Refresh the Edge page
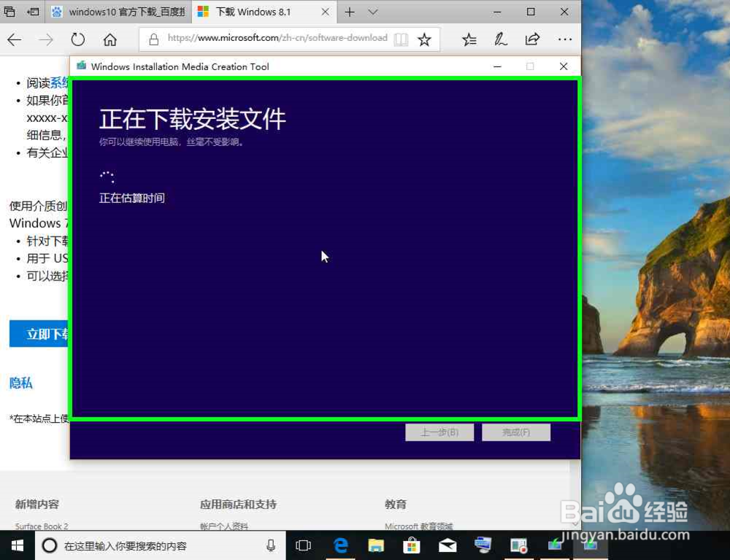Image resolution: width=730 pixels, height=560 pixels. [x=78, y=40]
